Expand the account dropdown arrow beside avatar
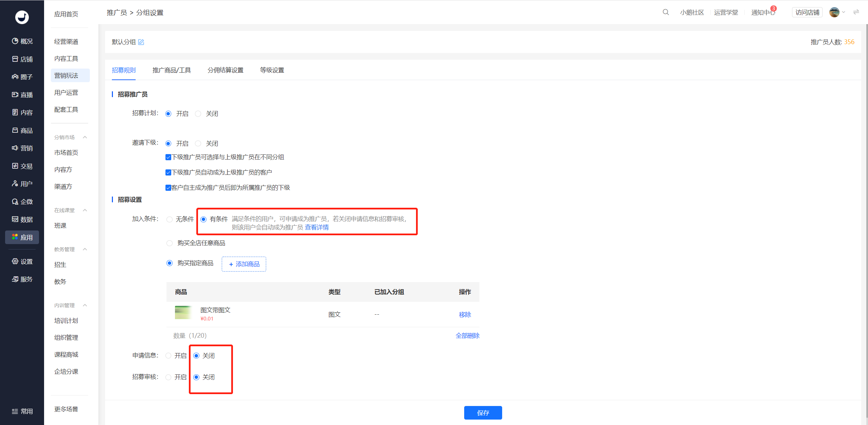 (844, 12)
